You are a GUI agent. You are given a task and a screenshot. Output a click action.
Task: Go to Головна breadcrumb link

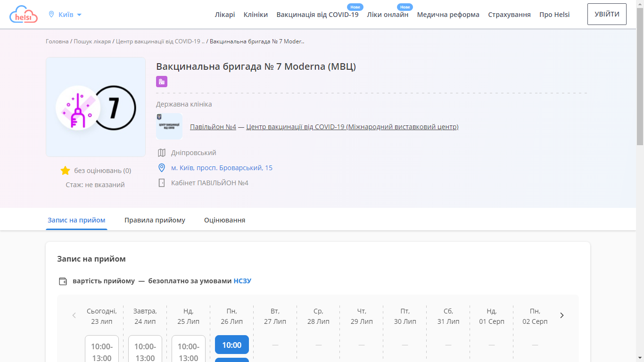57,41
